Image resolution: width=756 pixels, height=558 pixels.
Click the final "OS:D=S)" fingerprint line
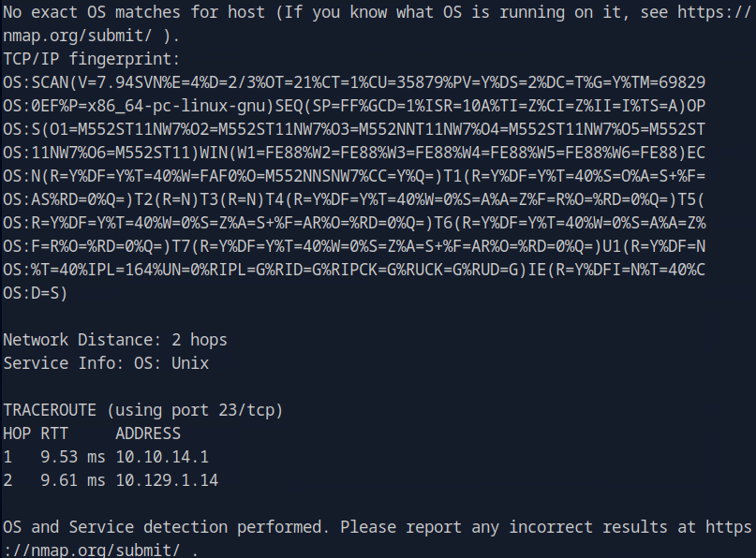[x=36, y=293]
